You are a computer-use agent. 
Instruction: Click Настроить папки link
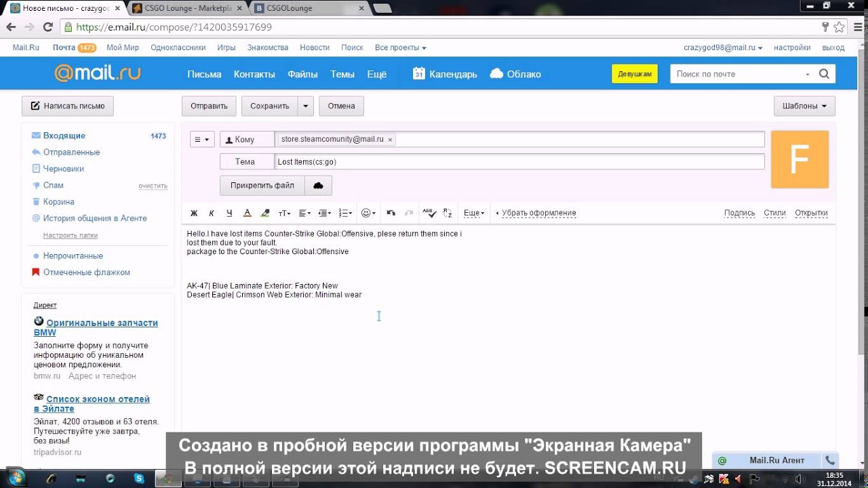(x=71, y=235)
